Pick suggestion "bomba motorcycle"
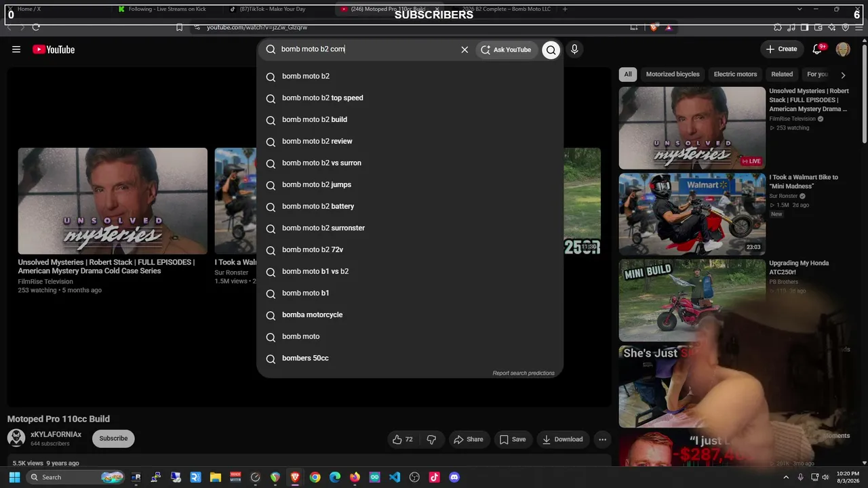This screenshot has height=488, width=868. click(410, 314)
